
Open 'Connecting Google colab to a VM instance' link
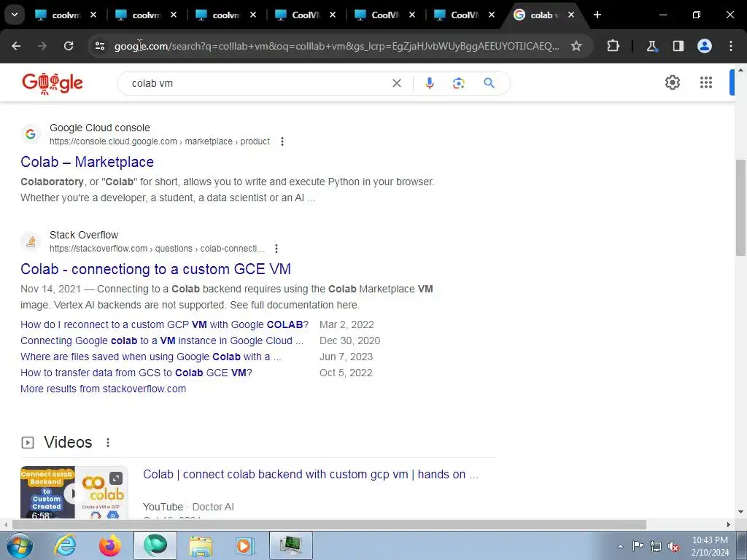(x=162, y=341)
